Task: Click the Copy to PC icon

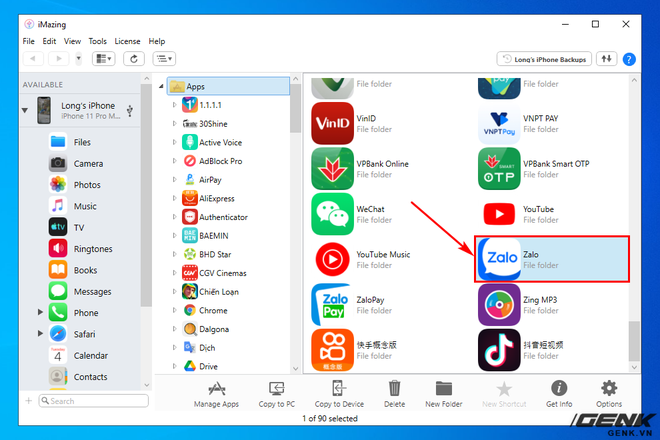Action: coord(277,394)
